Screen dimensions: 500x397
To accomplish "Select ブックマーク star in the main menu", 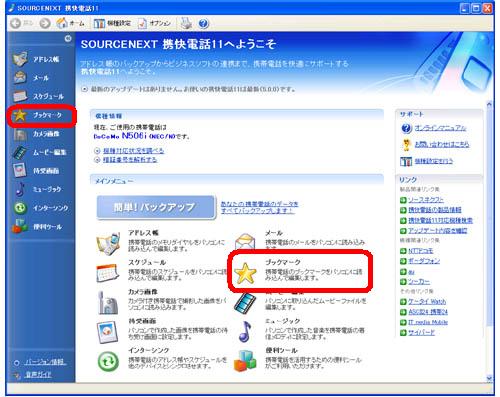I will [x=245, y=273].
